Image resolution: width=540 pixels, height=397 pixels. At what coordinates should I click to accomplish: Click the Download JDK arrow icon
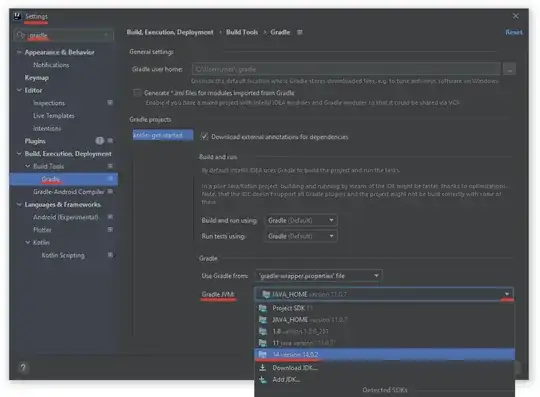262,368
